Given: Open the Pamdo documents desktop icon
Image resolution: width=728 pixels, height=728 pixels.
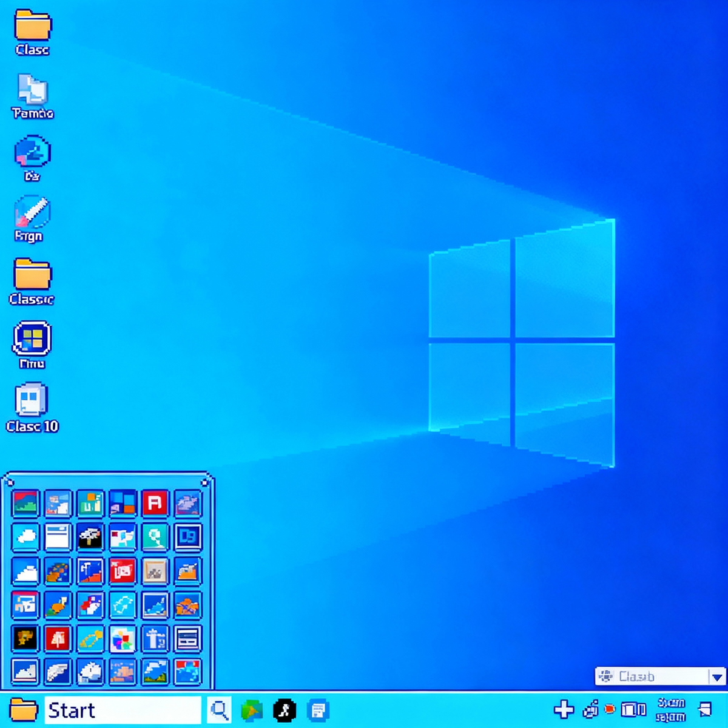Looking at the screenshot, I should coord(33,96).
